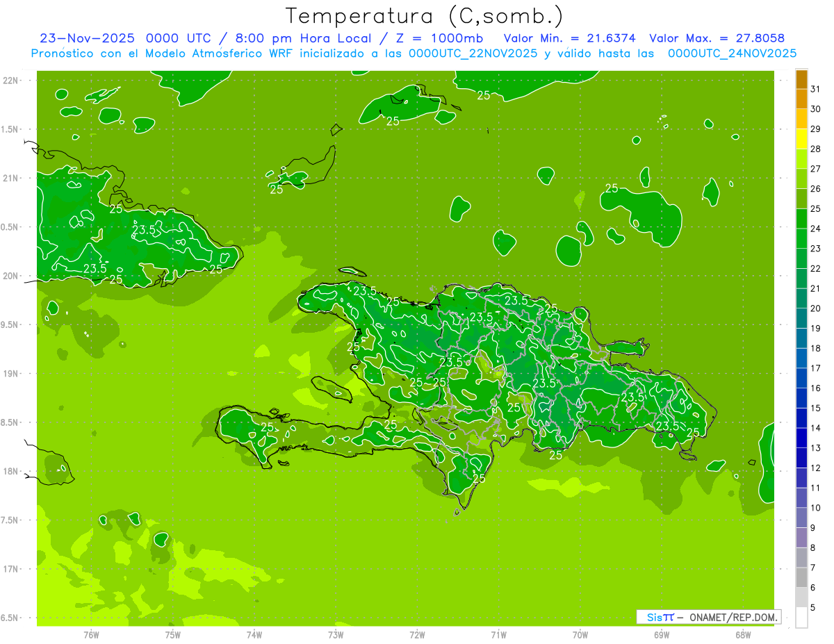The height and width of the screenshot is (644, 834).
Task: Click the "5" value on the color legend
Action: click(x=813, y=608)
